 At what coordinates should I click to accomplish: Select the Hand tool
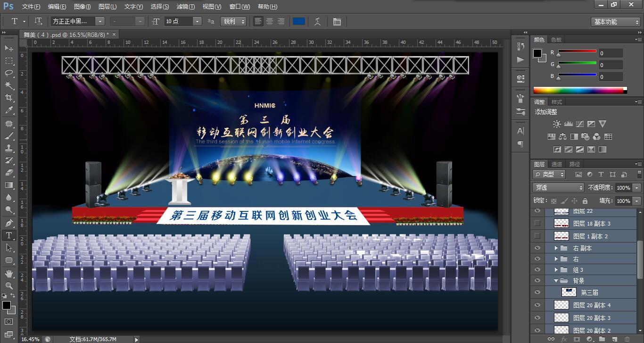[8, 273]
